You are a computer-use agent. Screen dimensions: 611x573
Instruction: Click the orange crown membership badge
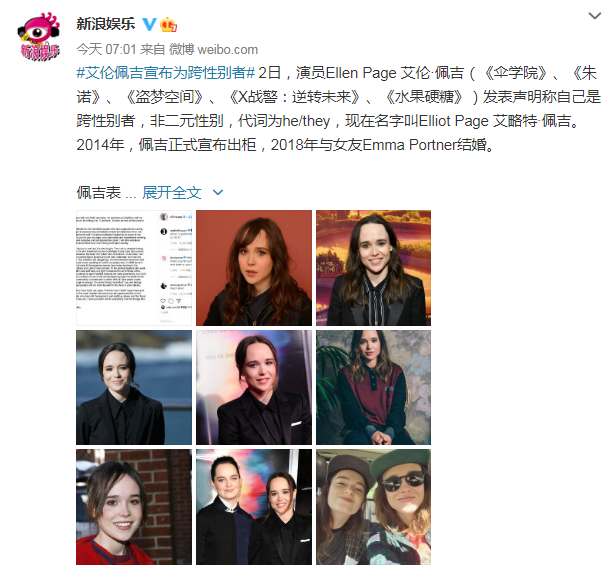click(169, 24)
